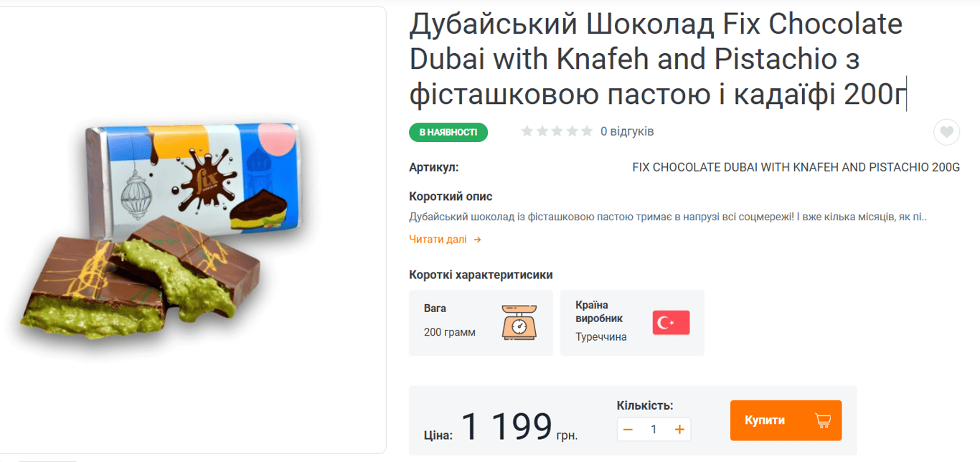Click the product title heading
Viewport: 980px width, 462px height.
click(656, 60)
